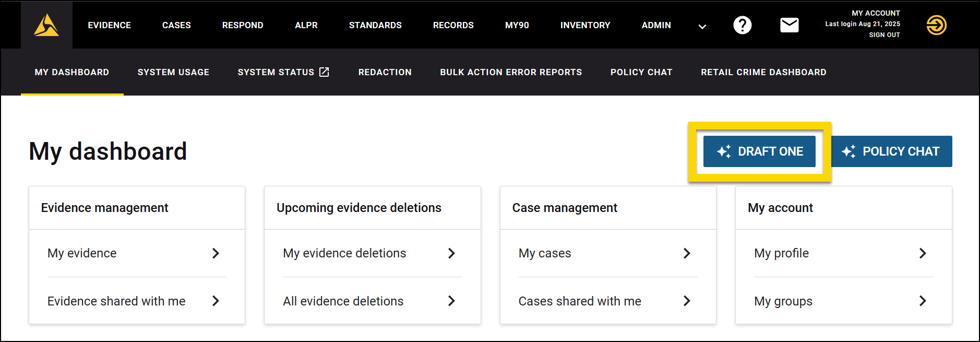Expand the My cases row arrow

(x=687, y=253)
